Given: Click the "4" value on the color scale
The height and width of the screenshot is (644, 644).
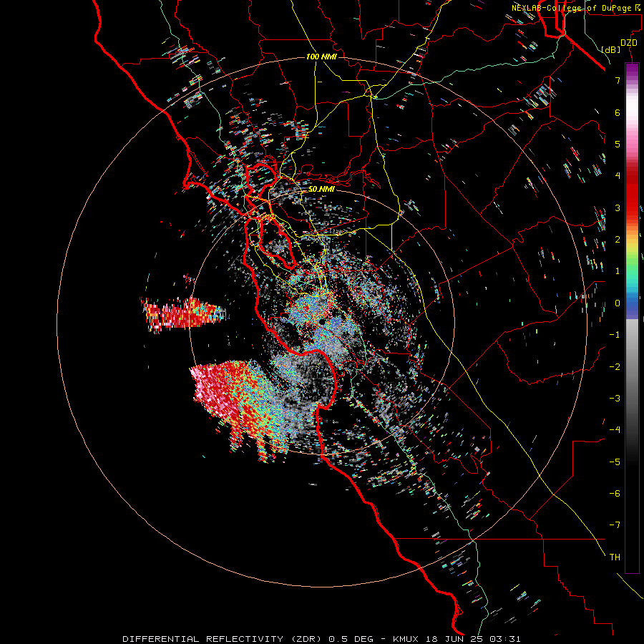Looking at the screenshot, I should click(618, 176).
